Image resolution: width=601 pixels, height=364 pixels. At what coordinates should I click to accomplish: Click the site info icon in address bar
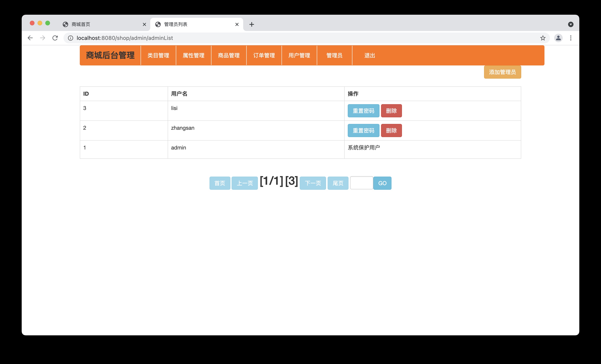(x=70, y=38)
